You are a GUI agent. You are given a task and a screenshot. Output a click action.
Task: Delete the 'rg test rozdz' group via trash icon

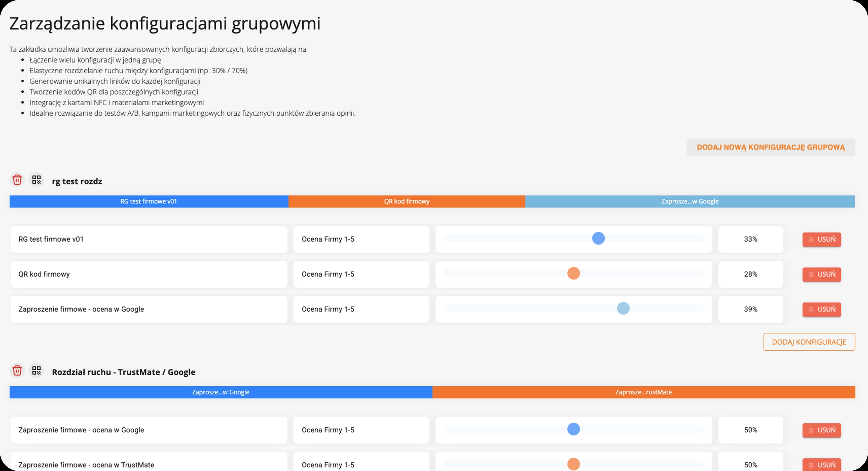pyautogui.click(x=17, y=180)
